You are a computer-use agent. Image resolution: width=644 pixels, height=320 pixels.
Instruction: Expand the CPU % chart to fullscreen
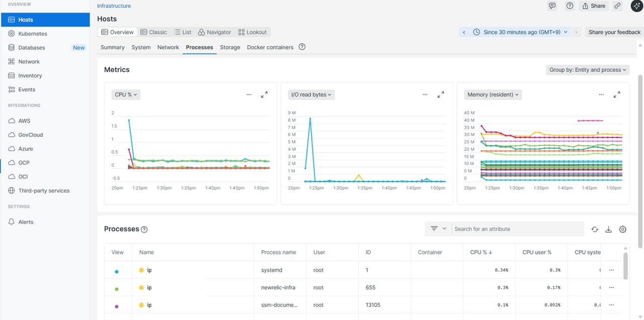(264, 95)
